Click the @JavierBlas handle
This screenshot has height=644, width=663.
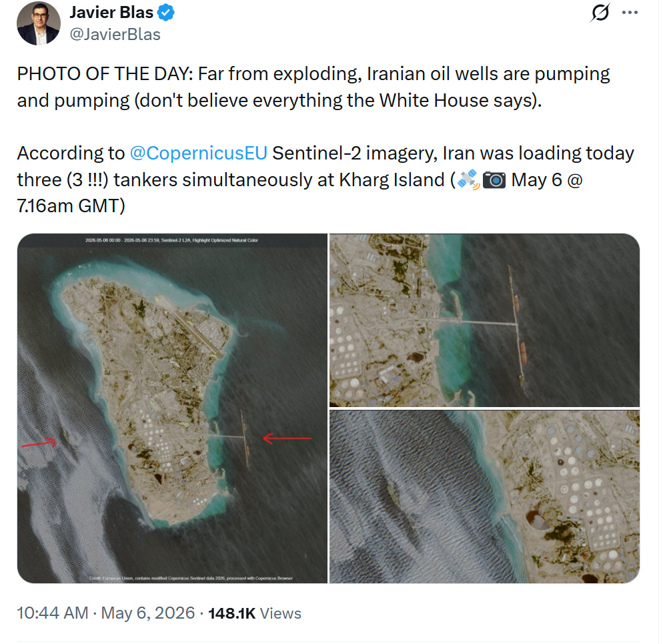pyautogui.click(x=115, y=34)
